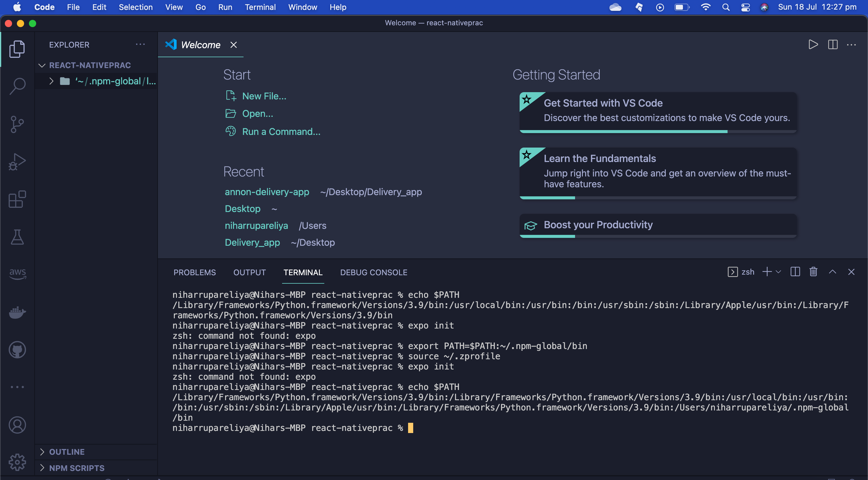
Task: Select the zsh terminal instance
Action: coord(741,272)
